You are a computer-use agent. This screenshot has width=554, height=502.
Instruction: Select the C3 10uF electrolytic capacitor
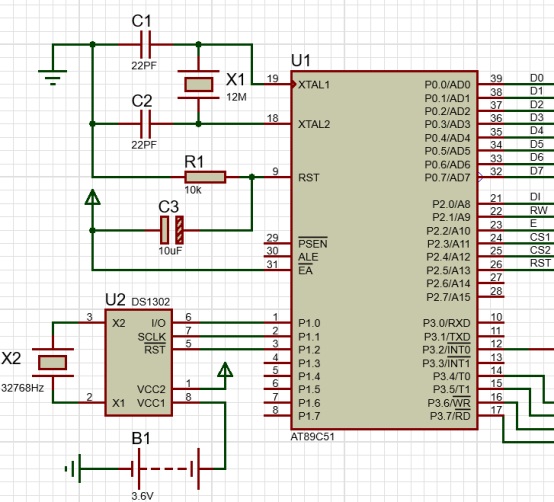(172, 230)
